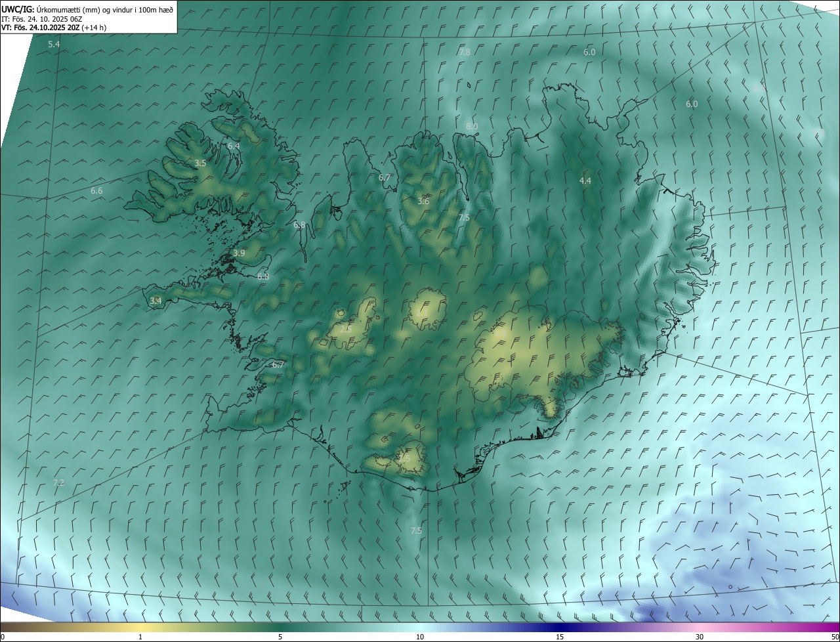Viewport: 840px width, 642px height.
Task: Click the 3.9 precipitation value label
Action: point(239,253)
